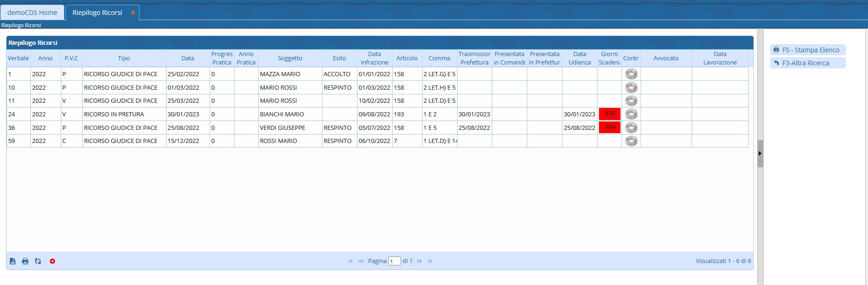Click the gear icon in VERDI GIUSEPPE's row
This screenshot has height=285, width=868.
click(631, 128)
